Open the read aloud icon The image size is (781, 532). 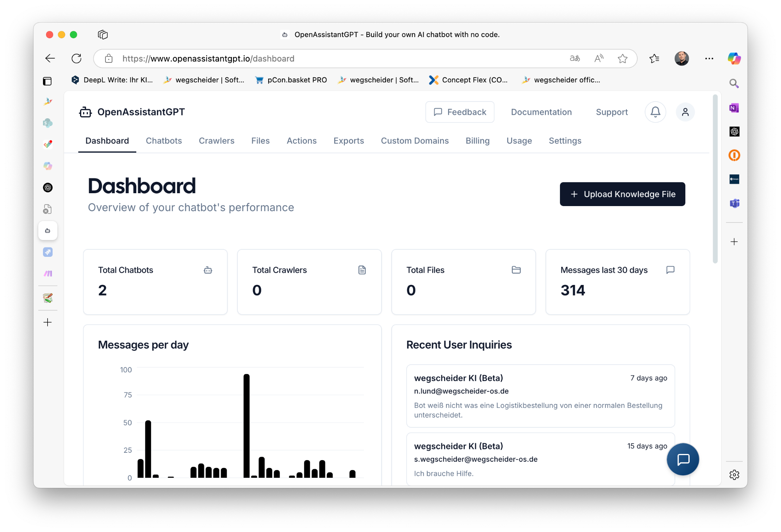pyautogui.click(x=599, y=59)
